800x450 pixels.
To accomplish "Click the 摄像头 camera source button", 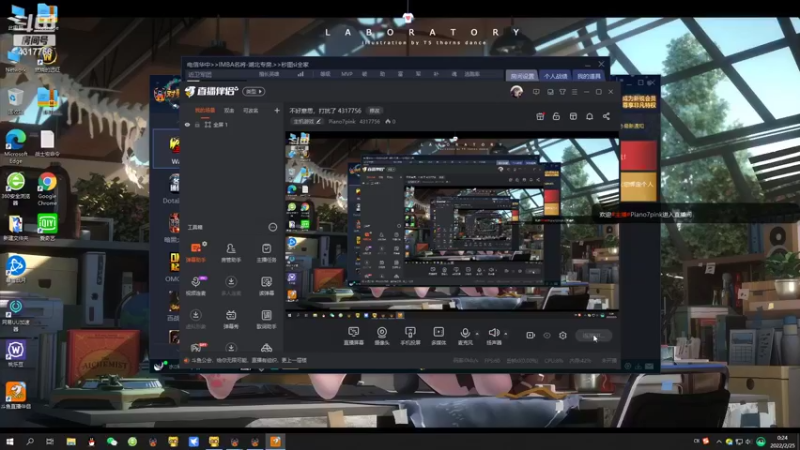I will click(382, 336).
